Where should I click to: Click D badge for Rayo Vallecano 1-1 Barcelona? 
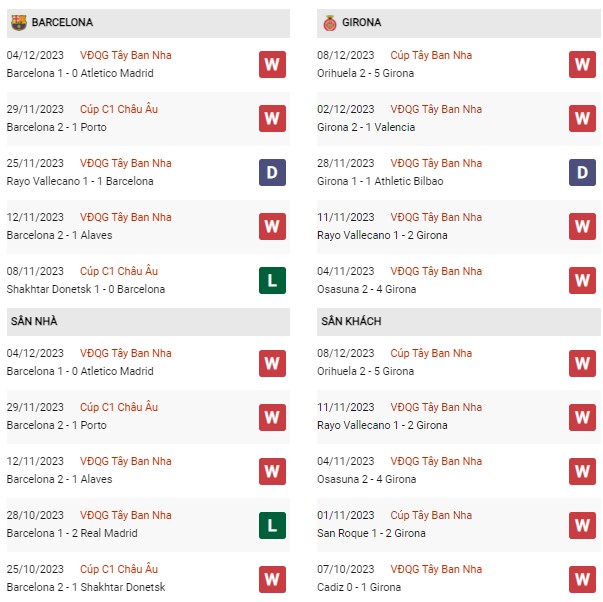click(272, 172)
